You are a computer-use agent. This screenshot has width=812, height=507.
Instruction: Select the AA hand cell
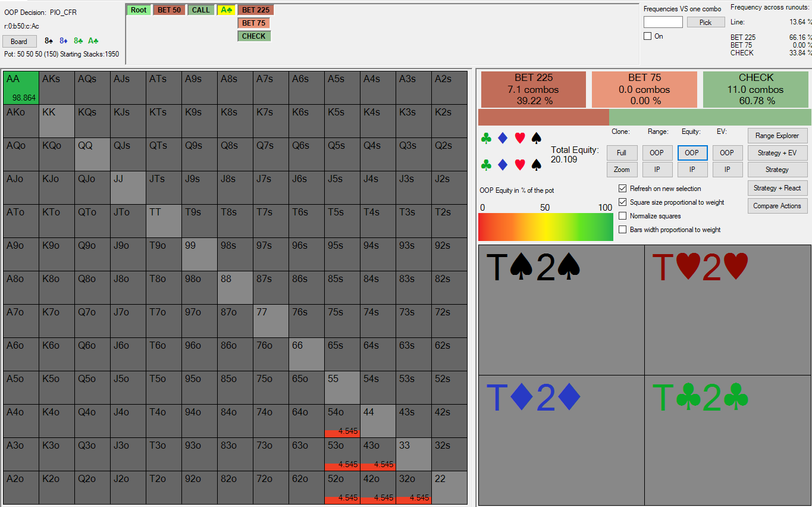click(x=21, y=87)
